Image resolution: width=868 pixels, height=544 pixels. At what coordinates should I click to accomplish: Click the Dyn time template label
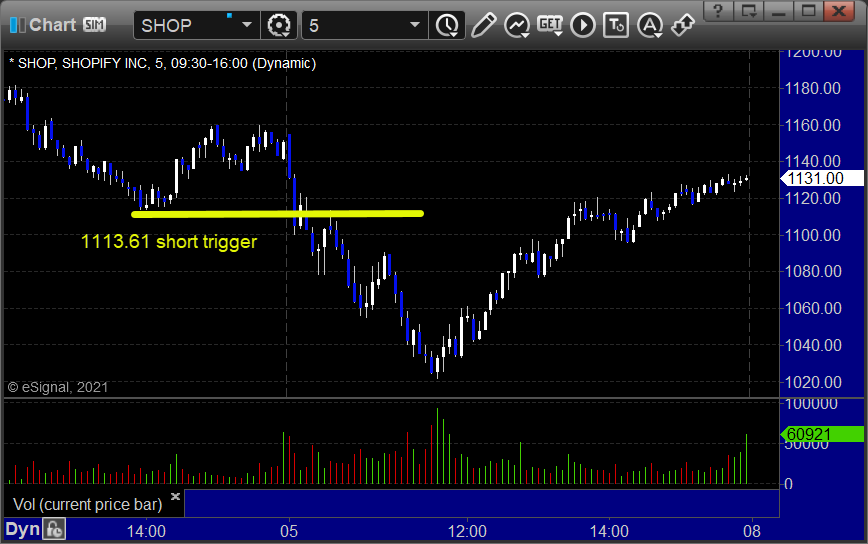[23, 530]
